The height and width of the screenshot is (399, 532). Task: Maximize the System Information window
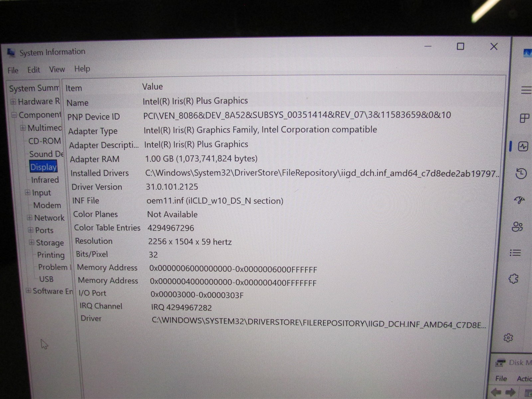(461, 46)
